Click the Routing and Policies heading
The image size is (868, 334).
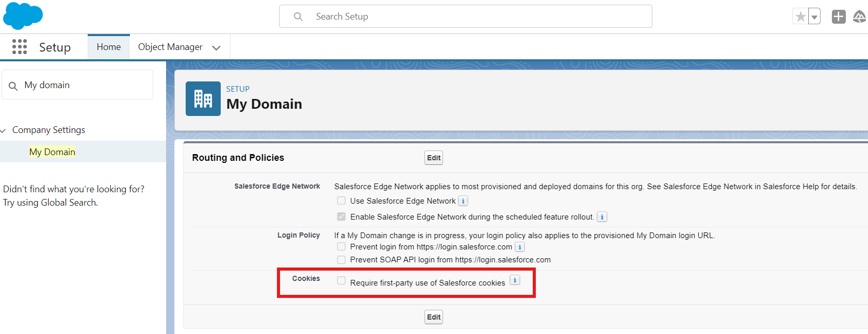point(238,158)
